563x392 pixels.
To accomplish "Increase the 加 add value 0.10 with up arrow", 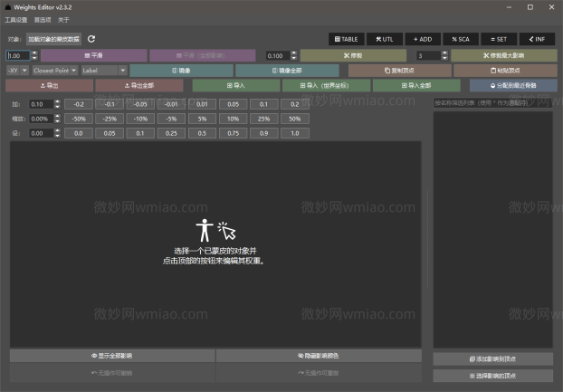I will [x=57, y=102].
